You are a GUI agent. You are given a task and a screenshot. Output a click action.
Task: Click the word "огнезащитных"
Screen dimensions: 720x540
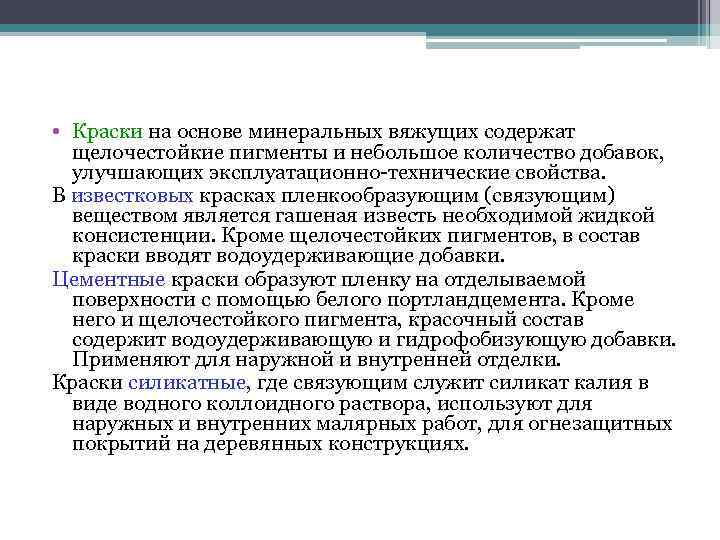pos(600,423)
